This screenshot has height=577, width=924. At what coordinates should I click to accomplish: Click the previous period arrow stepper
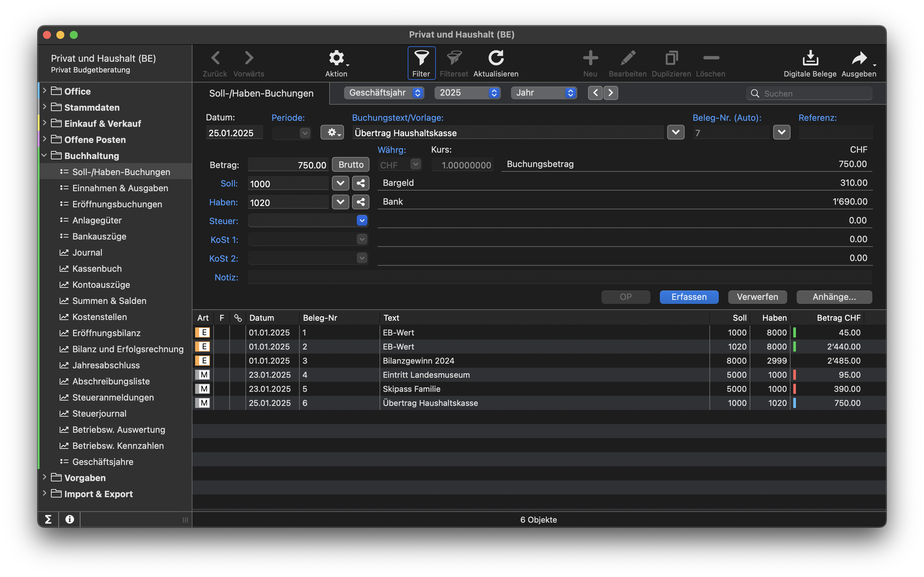595,93
